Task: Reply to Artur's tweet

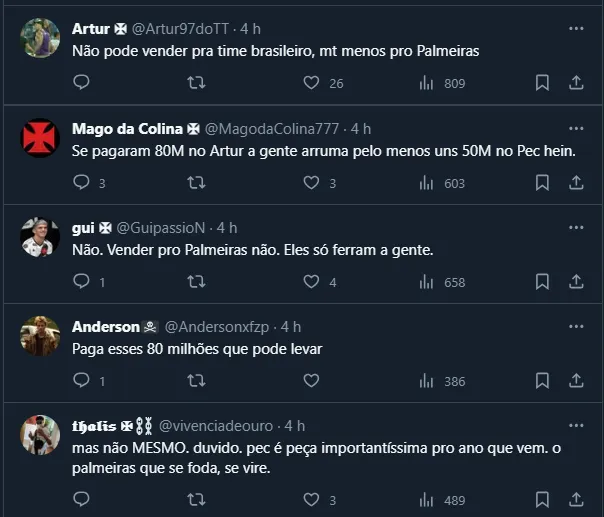Action: pos(81,83)
